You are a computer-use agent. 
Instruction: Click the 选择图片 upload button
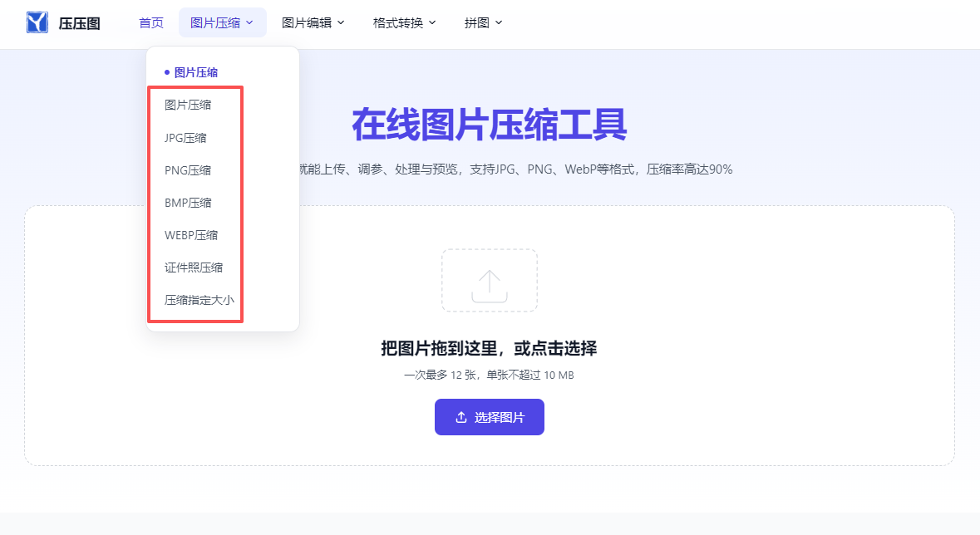tap(490, 417)
